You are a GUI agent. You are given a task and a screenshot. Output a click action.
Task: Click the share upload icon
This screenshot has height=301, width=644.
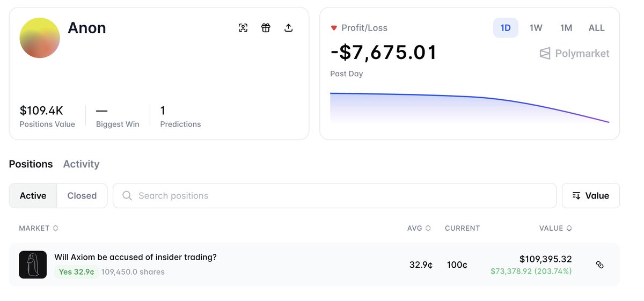pyautogui.click(x=288, y=28)
